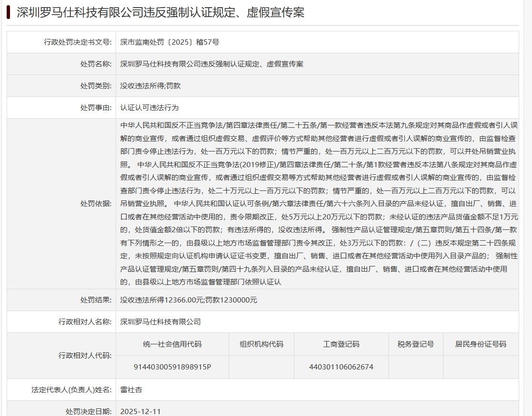The width and height of the screenshot is (532, 416).
Task: Click the 行政相对人名称 row label
Action: click(x=79, y=321)
